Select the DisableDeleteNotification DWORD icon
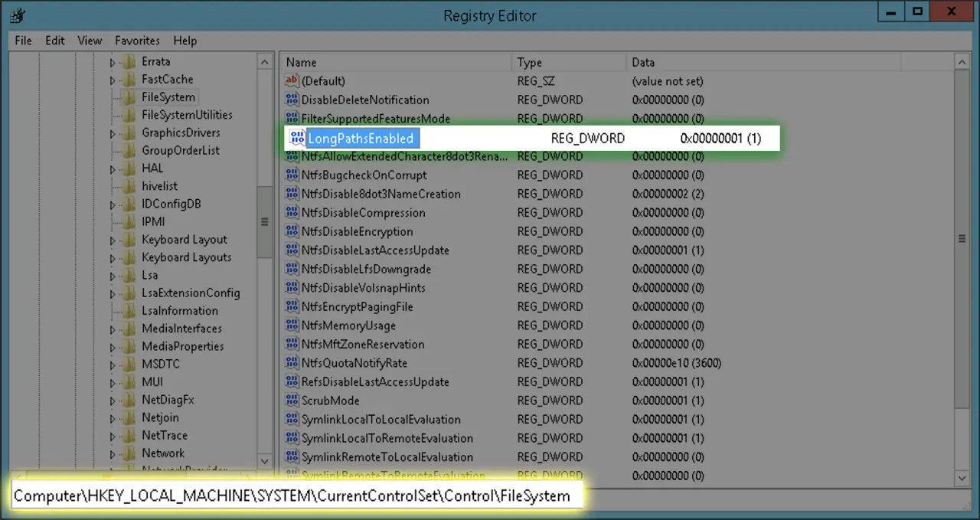 [292, 100]
